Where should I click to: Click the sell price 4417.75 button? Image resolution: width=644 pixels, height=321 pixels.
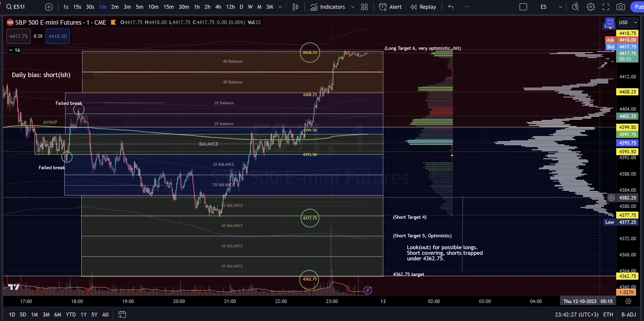point(19,36)
